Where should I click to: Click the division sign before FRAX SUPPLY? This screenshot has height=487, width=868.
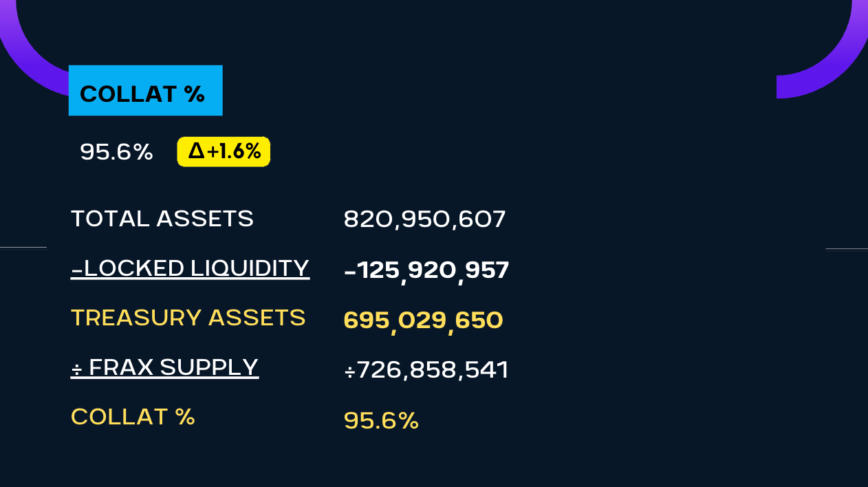(76, 369)
